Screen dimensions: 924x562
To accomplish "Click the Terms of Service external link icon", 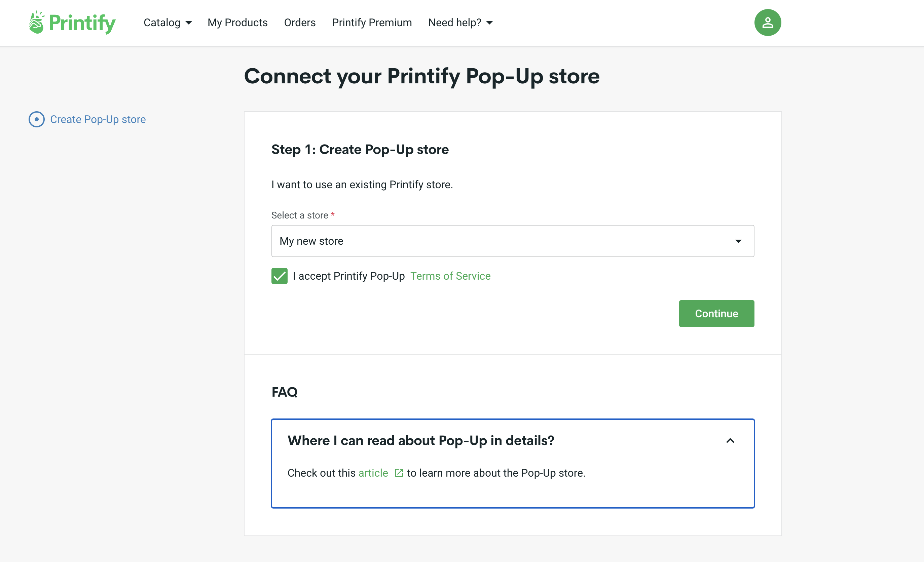I will click(x=450, y=276).
